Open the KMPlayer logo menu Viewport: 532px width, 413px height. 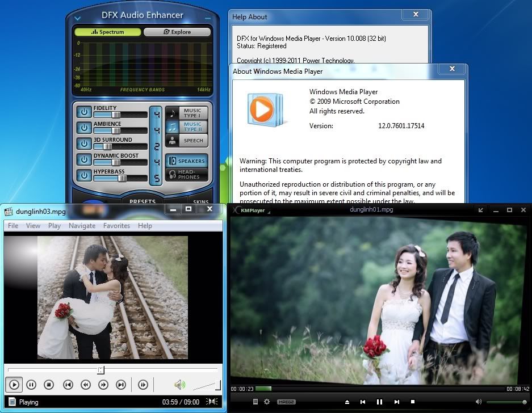252,210
